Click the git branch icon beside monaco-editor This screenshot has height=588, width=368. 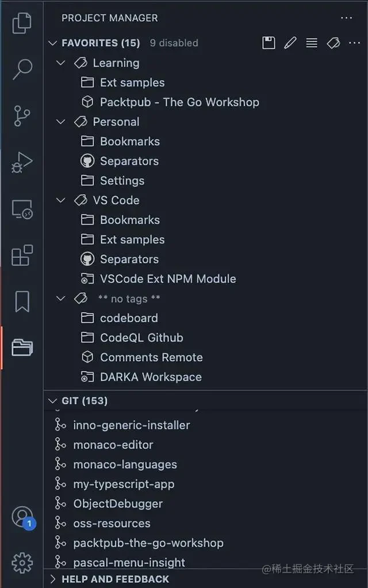[x=60, y=445]
